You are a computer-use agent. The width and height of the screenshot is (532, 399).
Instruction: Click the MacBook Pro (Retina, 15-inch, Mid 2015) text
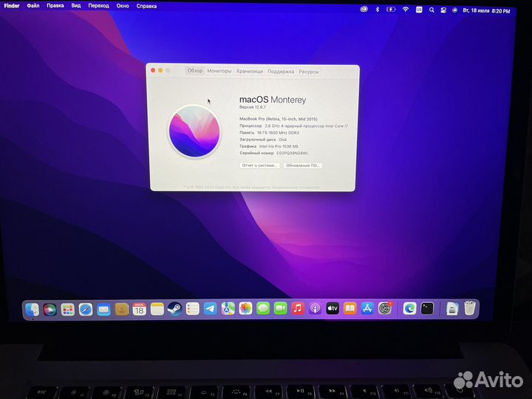[x=279, y=119]
